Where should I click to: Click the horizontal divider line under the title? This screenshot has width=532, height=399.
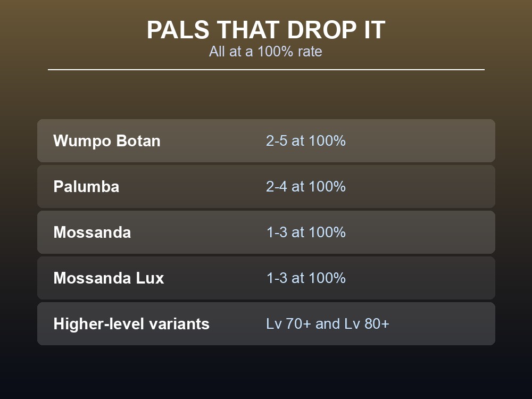tap(266, 70)
